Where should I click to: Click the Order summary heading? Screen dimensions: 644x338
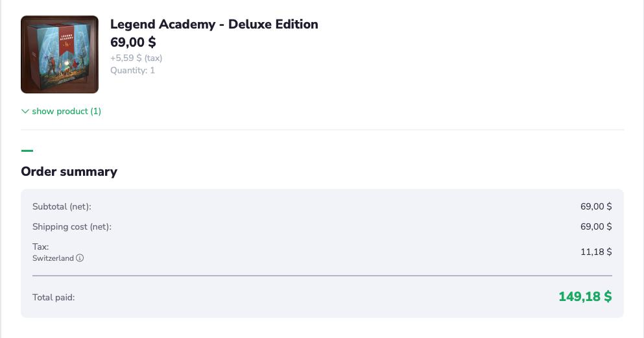coord(69,171)
